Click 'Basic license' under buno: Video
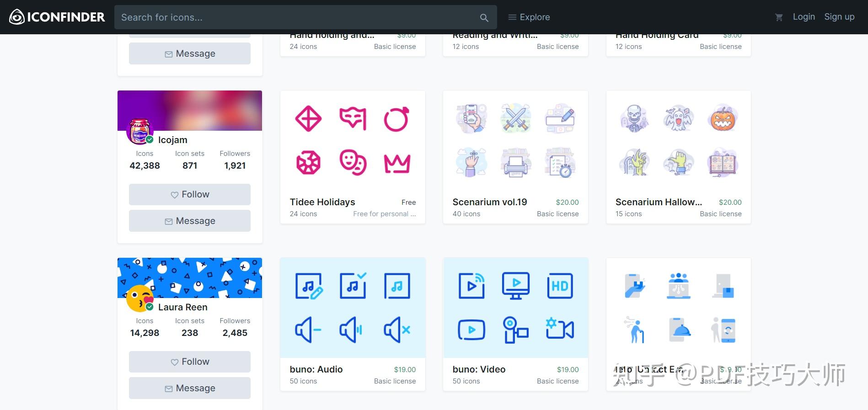 tap(558, 381)
